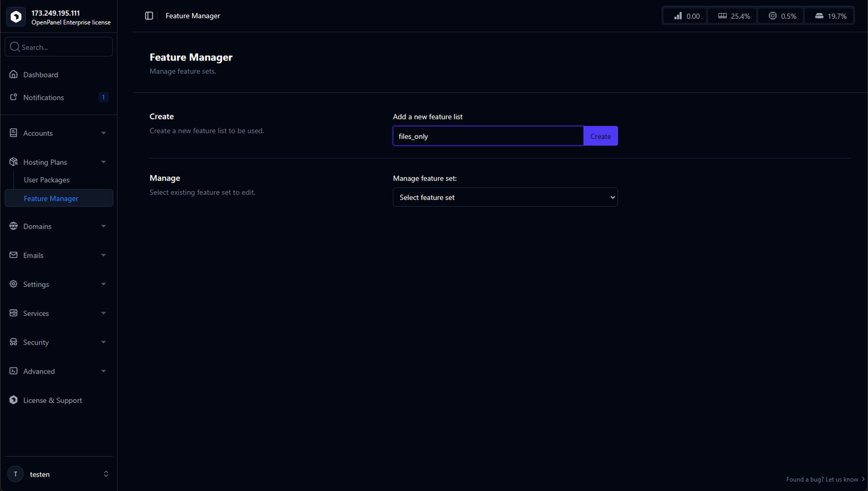Open the Dashboard menu item
868x491 pixels.
pos(59,75)
